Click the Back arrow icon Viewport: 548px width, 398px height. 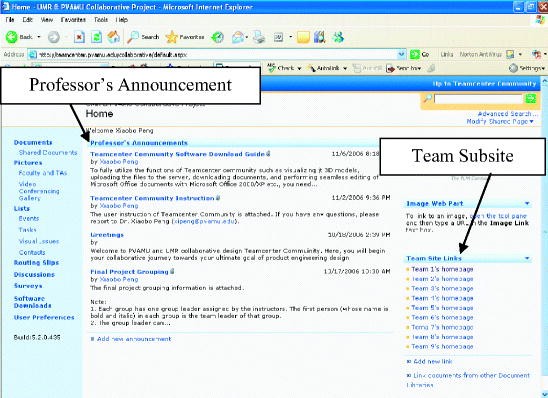pyautogui.click(x=12, y=37)
